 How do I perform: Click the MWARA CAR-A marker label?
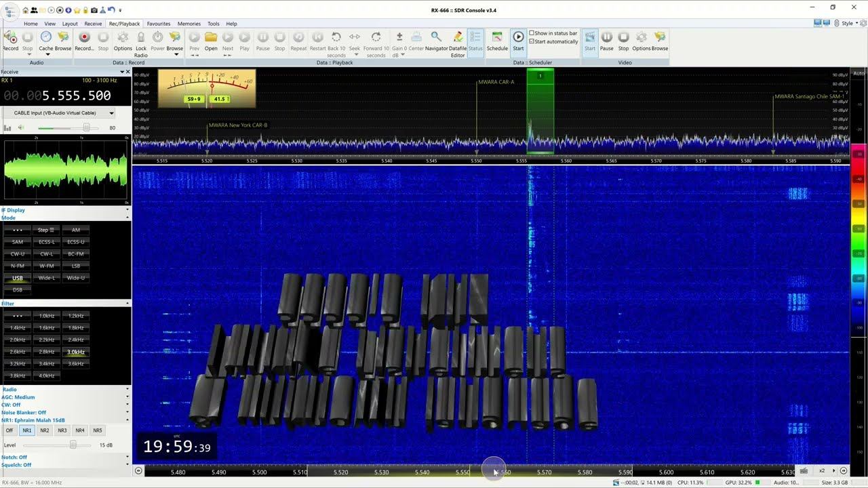pos(496,82)
